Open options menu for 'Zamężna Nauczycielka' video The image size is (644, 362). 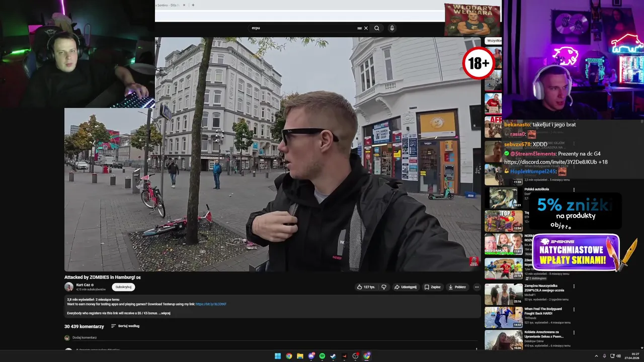tap(574, 287)
